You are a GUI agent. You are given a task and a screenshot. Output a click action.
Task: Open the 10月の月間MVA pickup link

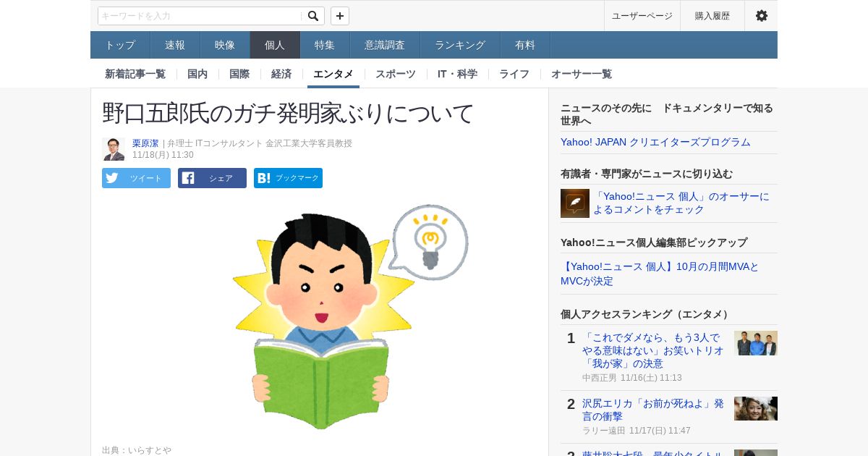pos(660,274)
